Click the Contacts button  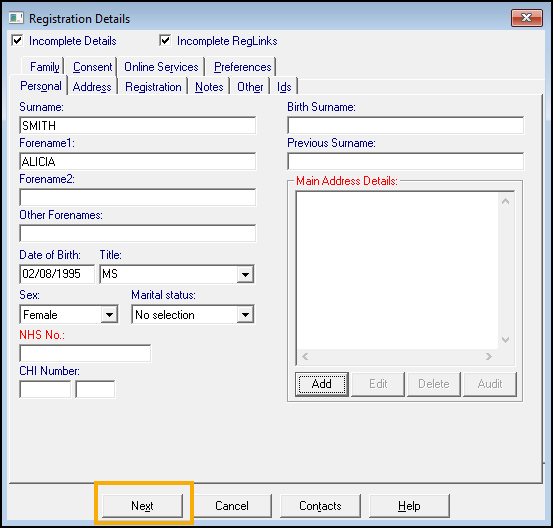[x=320, y=506]
